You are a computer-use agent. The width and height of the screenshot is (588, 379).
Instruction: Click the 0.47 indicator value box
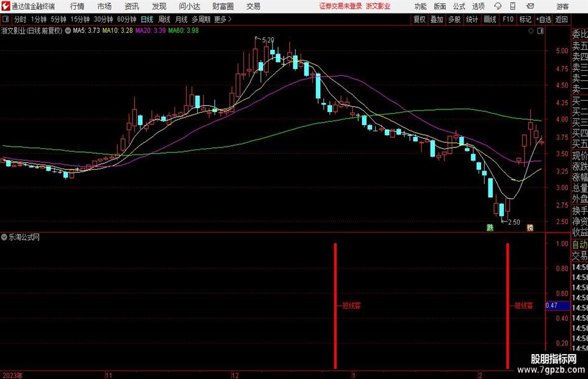558,306
